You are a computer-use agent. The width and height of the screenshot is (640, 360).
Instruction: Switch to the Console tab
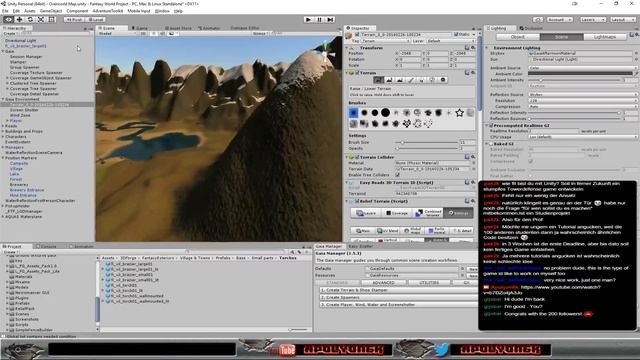pos(47,246)
